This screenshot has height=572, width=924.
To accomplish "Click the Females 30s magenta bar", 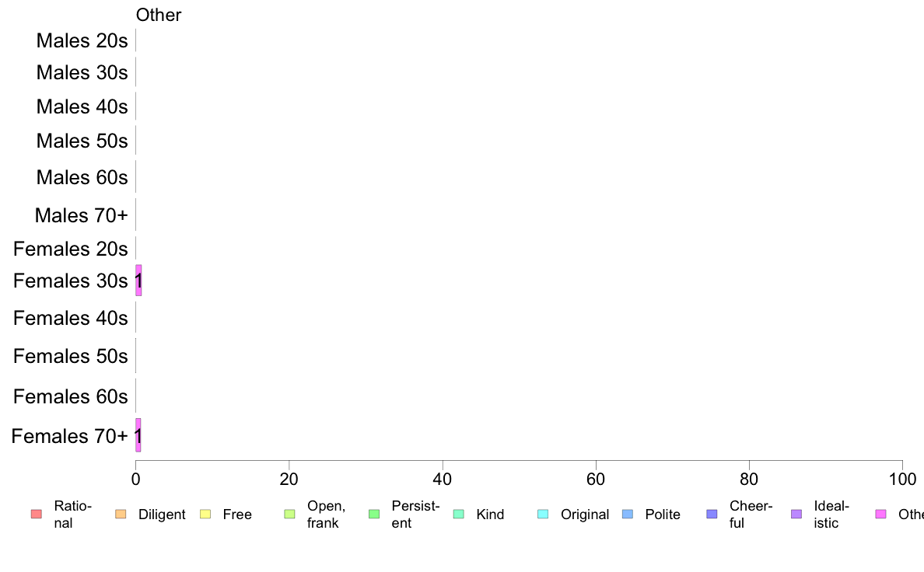I will (x=138, y=280).
